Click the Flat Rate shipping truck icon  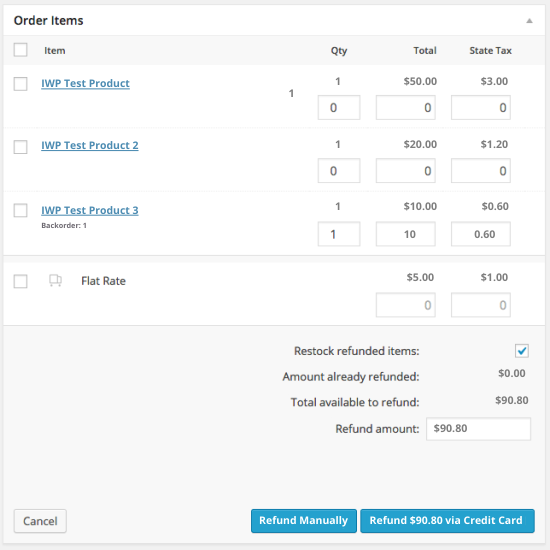[55, 281]
